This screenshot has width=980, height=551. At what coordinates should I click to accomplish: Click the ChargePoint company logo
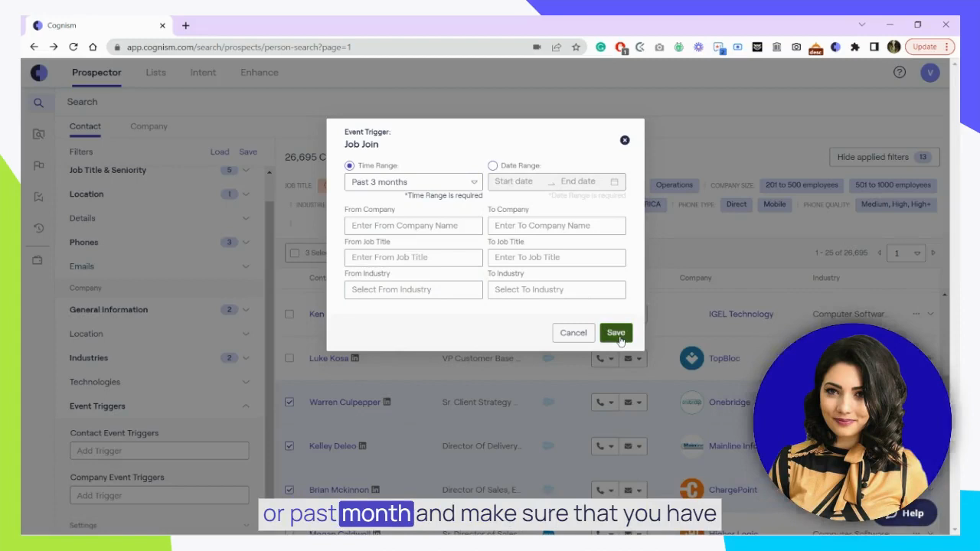691,490
